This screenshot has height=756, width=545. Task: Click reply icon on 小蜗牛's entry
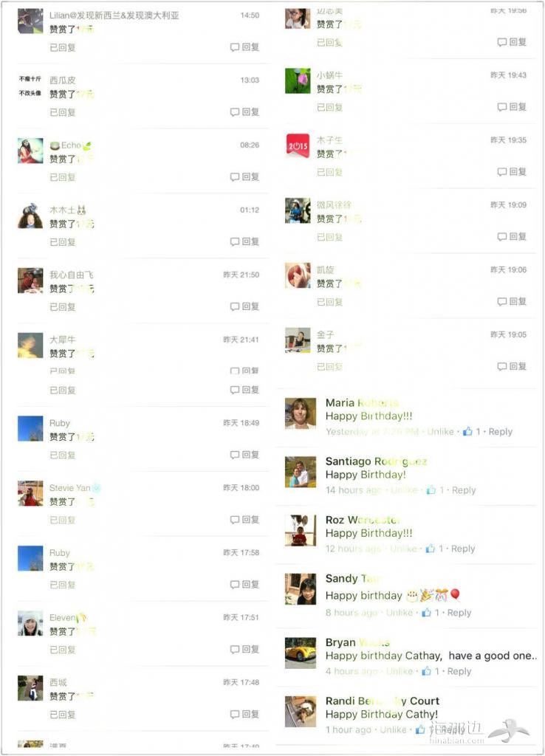coord(502,106)
